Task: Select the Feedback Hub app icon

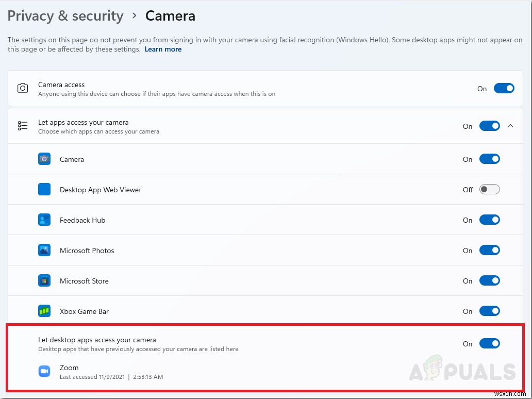Action: point(44,220)
